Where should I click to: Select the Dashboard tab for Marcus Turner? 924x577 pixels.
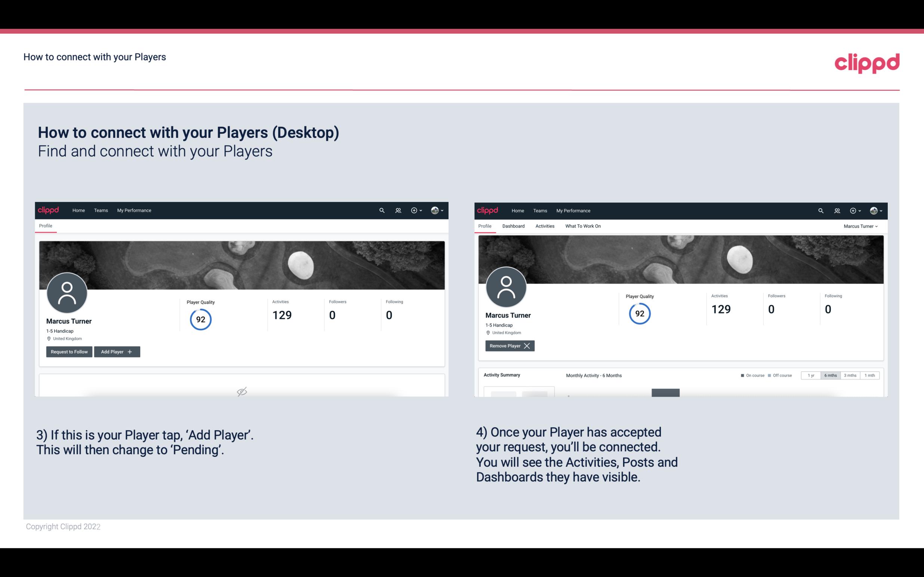[514, 226]
